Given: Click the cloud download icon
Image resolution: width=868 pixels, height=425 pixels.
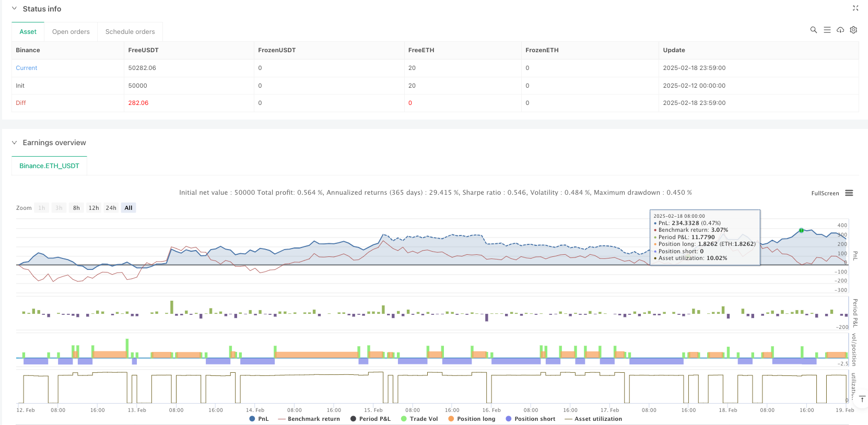Looking at the screenshot, I should pyautogui.click(x=840, y=30).
